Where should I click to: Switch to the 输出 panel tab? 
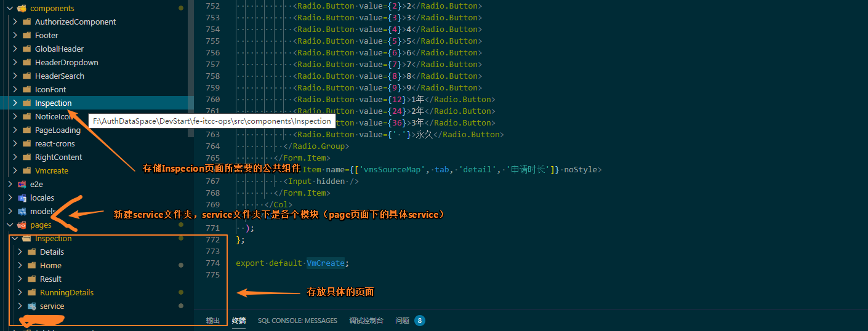213,321
